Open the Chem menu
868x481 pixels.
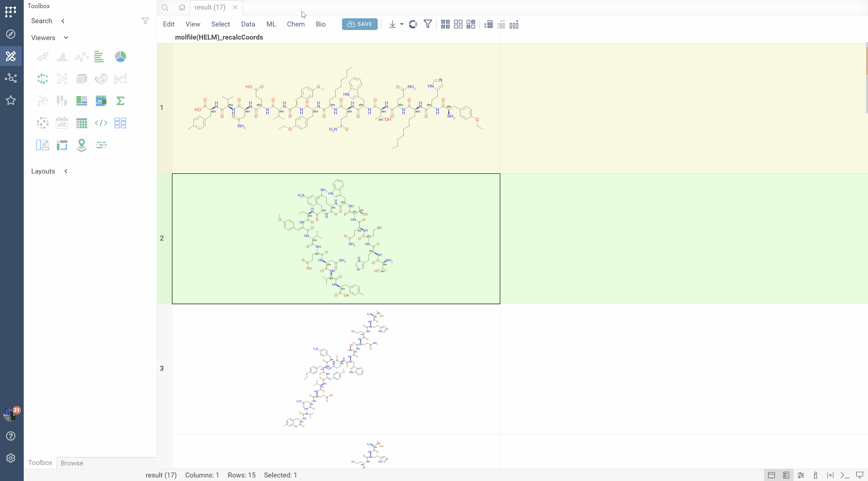296,24
